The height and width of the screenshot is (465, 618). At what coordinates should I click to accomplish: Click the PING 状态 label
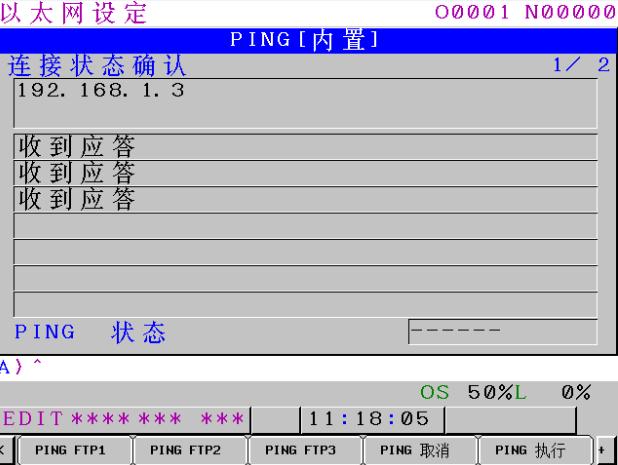point(90,332)
